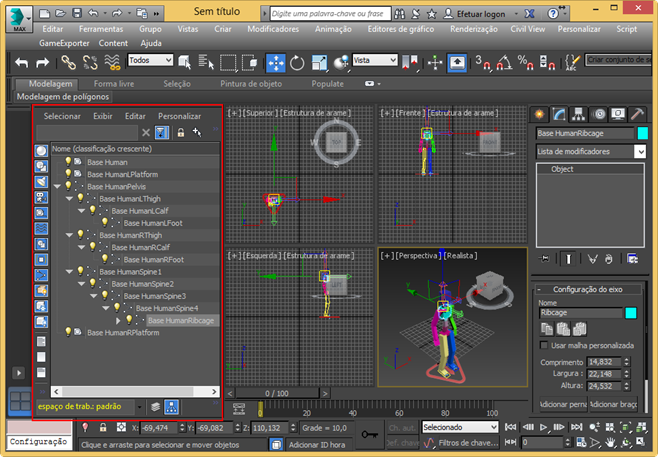This screenshot has width=658, height=457.
Task: Open the Selecionado key filter dropdown
Action: [460, 427]
